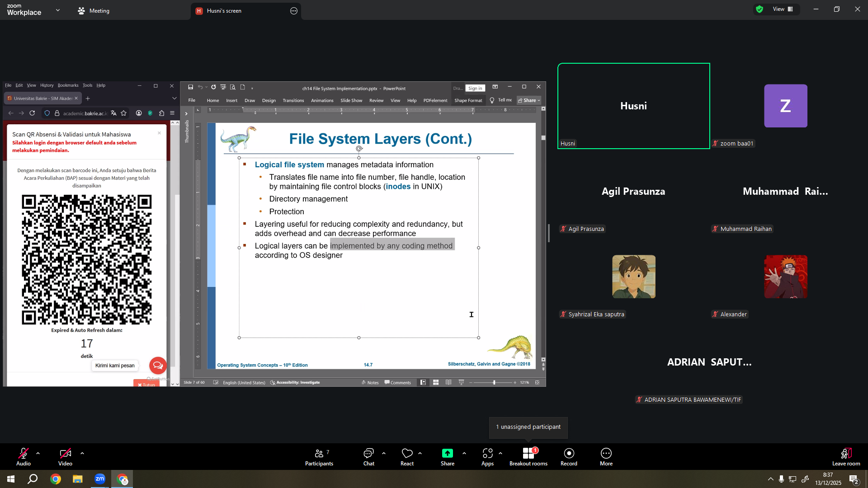Open browser Bookmarks menu
868x488 pixels.
(x=68, y=85)
